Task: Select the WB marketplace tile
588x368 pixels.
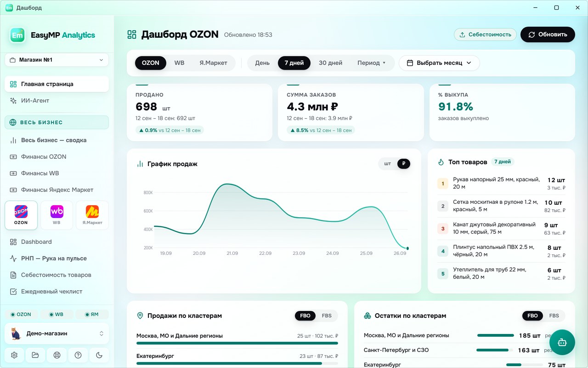Action: point(57,215)
